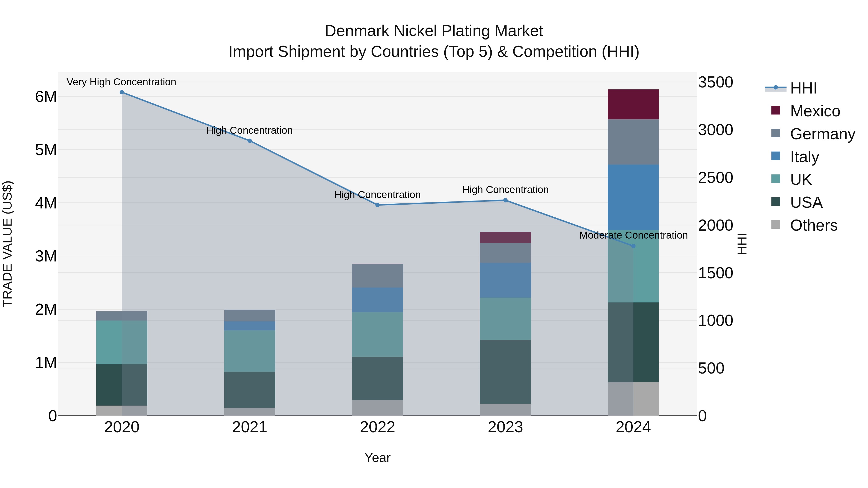This screenshot has height=488, width=868.
Task: Click the 2022 x-axis label
Action: point(378,427)
